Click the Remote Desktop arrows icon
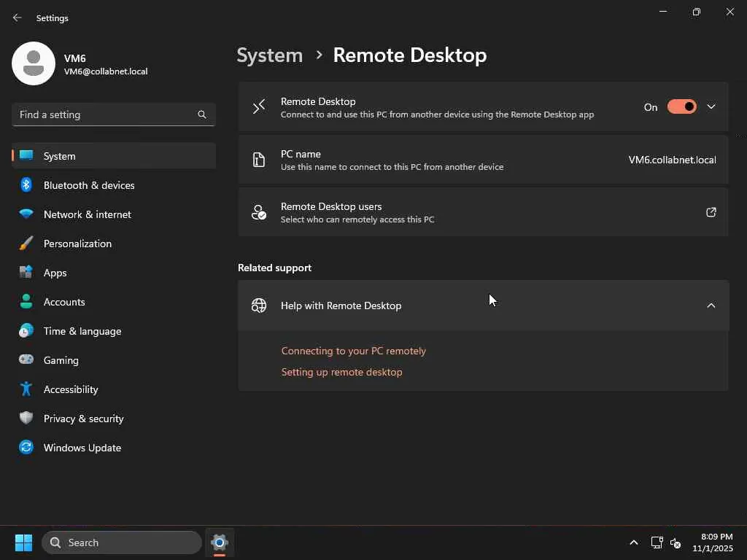The height and width of the screenshot is (560, 747). (x=259, y=106)
